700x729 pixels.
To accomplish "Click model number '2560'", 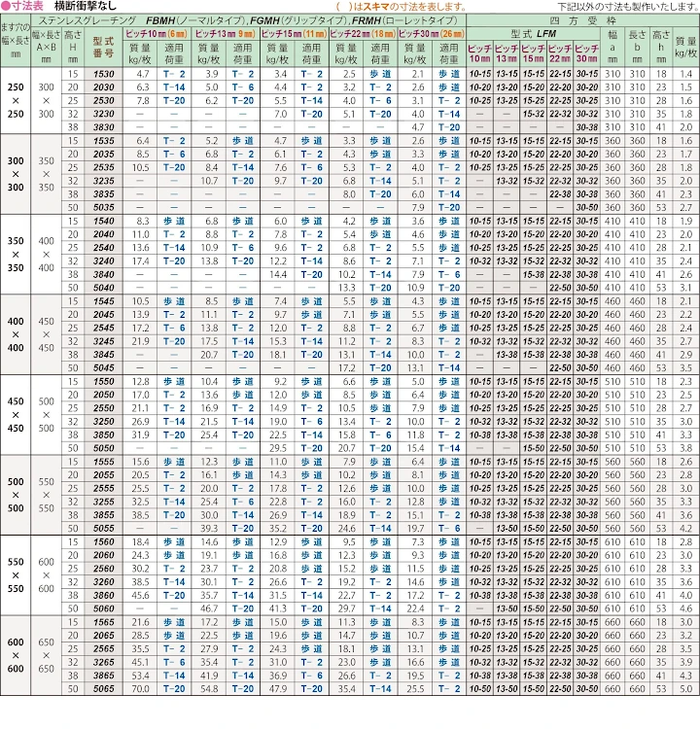I will tap(103, 569).
